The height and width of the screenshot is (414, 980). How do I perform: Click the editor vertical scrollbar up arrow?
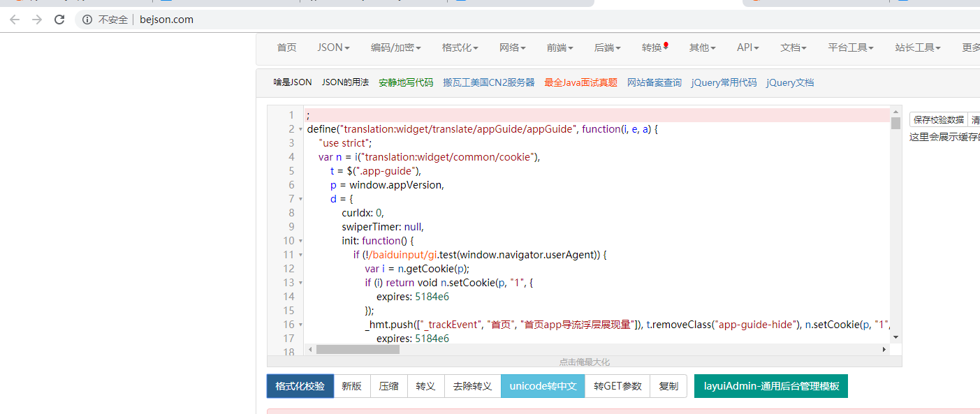895,112
